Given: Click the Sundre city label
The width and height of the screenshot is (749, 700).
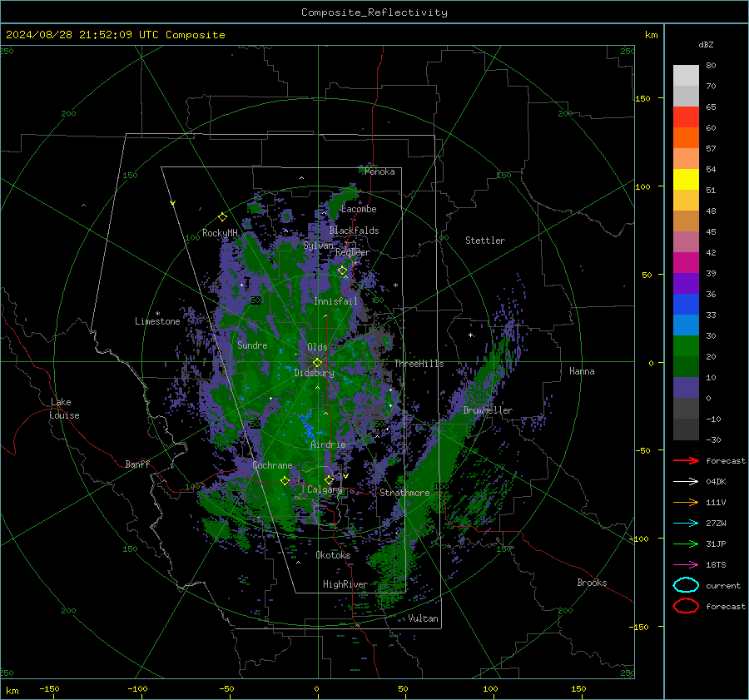Looking at the screenshot, I should pyautogui.click(x=252, y=345).
